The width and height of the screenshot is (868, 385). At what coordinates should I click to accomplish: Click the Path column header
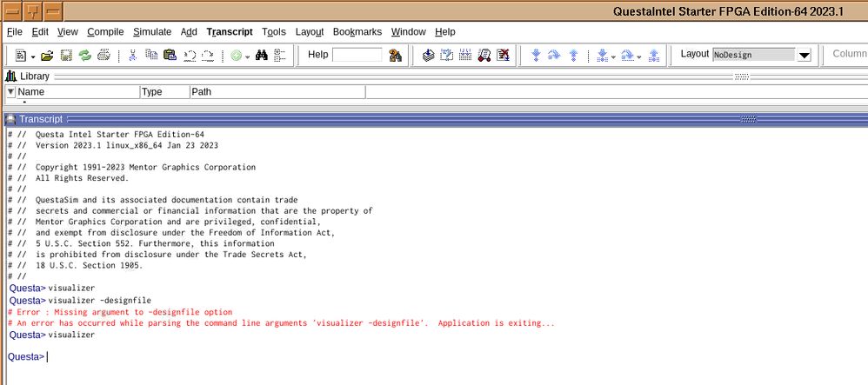[277, 92]
